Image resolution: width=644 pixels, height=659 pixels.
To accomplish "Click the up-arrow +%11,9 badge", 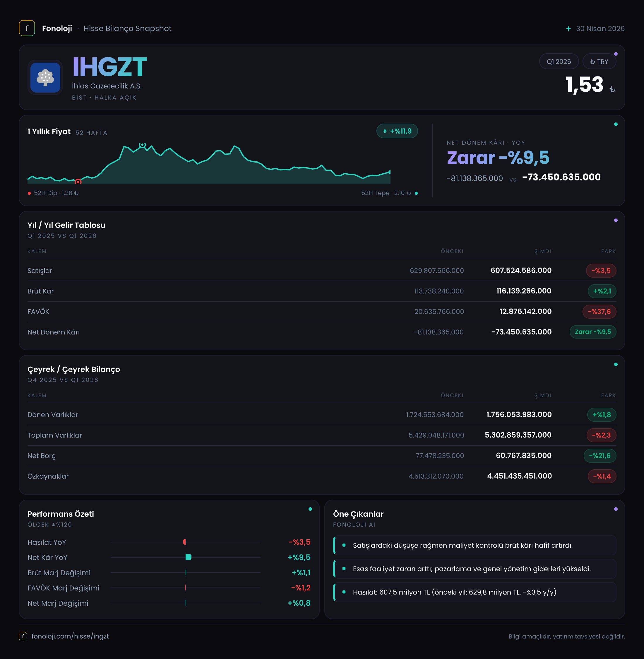I will pyautogui.click(x=397, y=131).
